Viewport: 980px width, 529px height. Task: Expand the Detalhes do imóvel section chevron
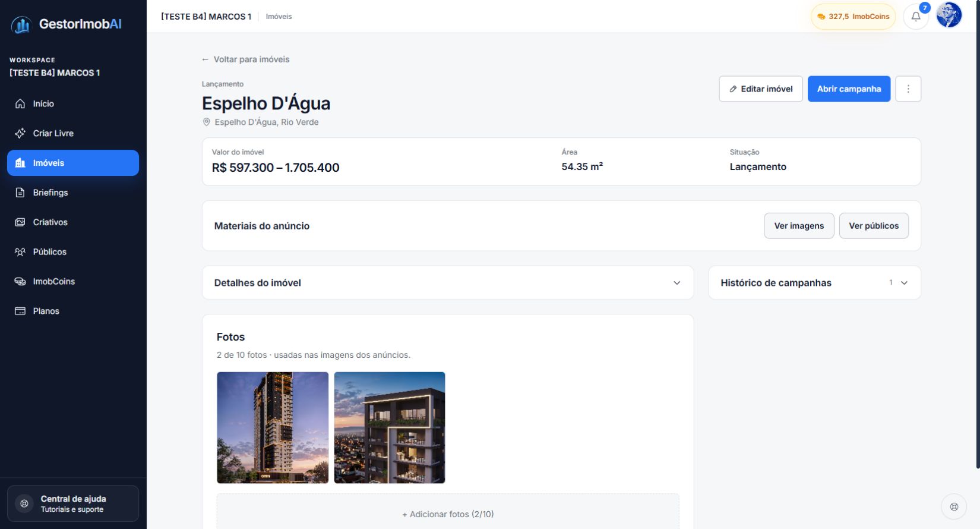tap(676, 283)
